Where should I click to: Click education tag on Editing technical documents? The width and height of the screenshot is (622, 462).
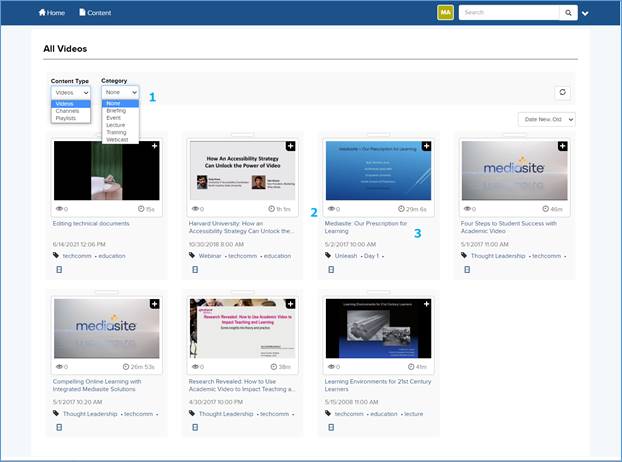click(x=112, y=256)
